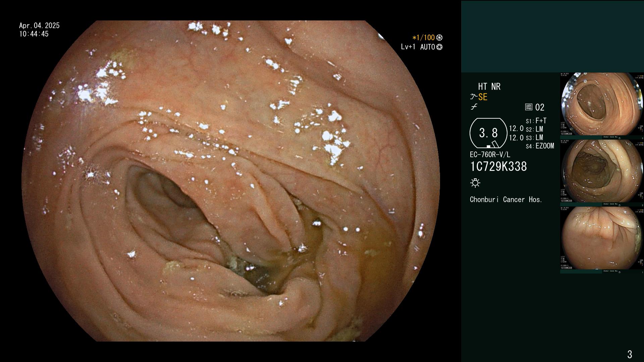Screen dimensions: 644x362
Task: Select the SE emphasis label
Action: point(483,97)
